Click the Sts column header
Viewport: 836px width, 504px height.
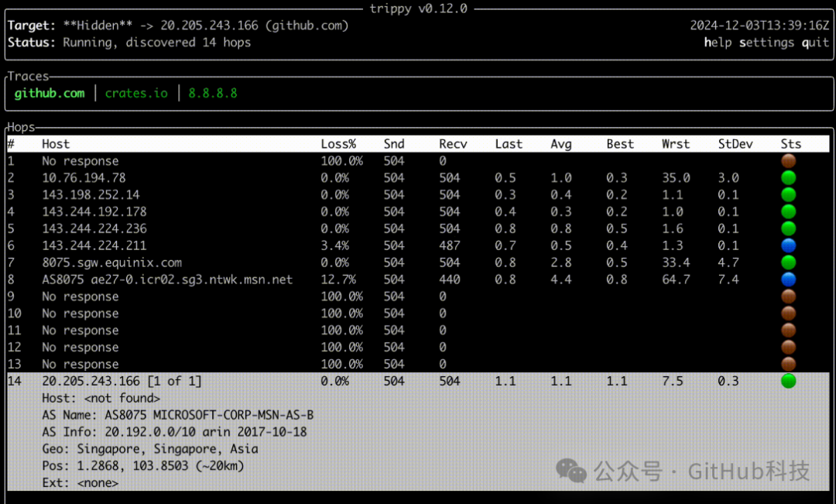click(790, 144)
